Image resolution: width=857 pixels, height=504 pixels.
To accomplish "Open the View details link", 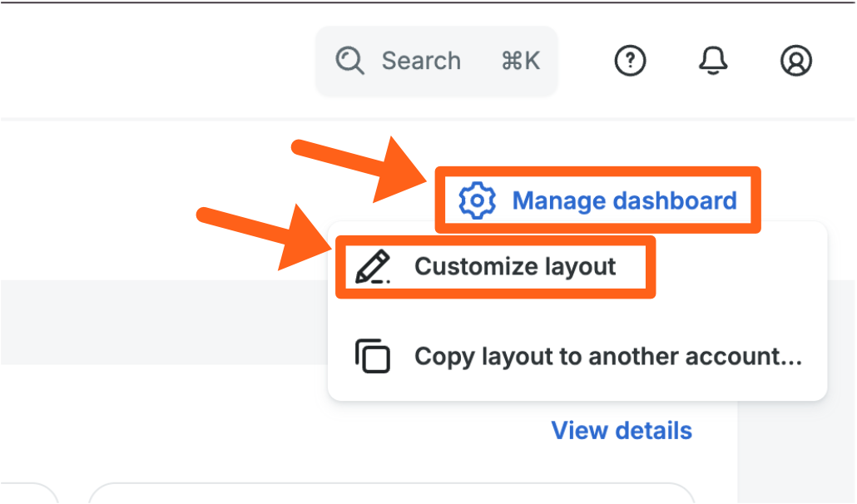I will tap(622, 431).
